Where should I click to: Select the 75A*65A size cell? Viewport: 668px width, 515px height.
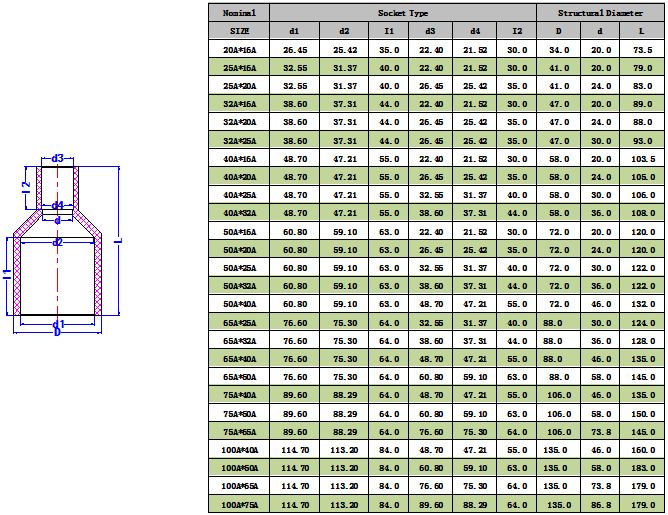[x=240, y=432]
